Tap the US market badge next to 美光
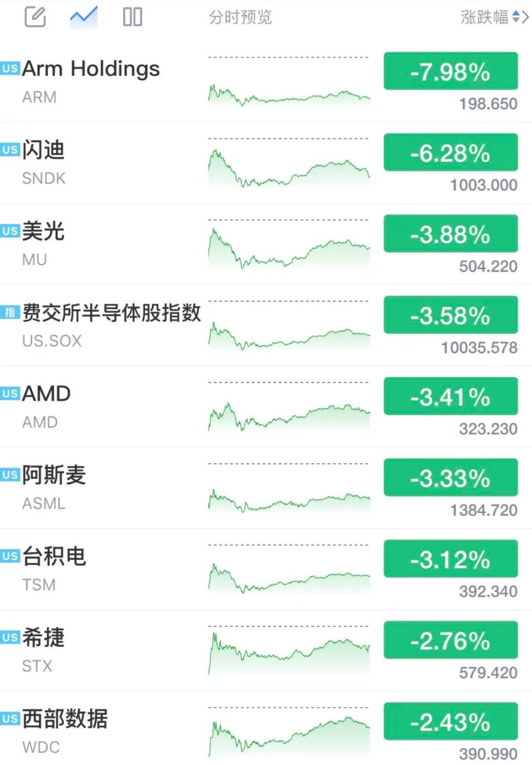This screenshot has height=765, width=532. pos(10,231)
